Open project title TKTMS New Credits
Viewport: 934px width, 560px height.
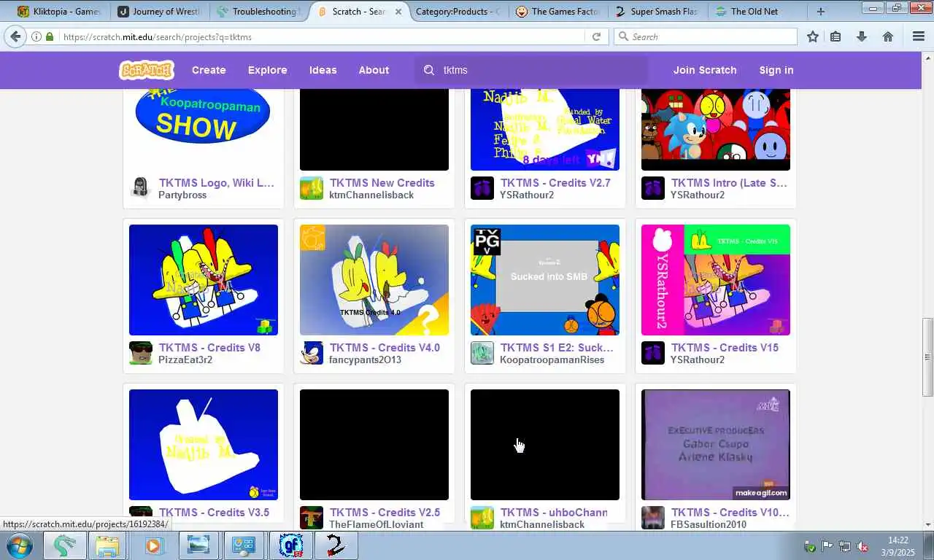point(382,183)
